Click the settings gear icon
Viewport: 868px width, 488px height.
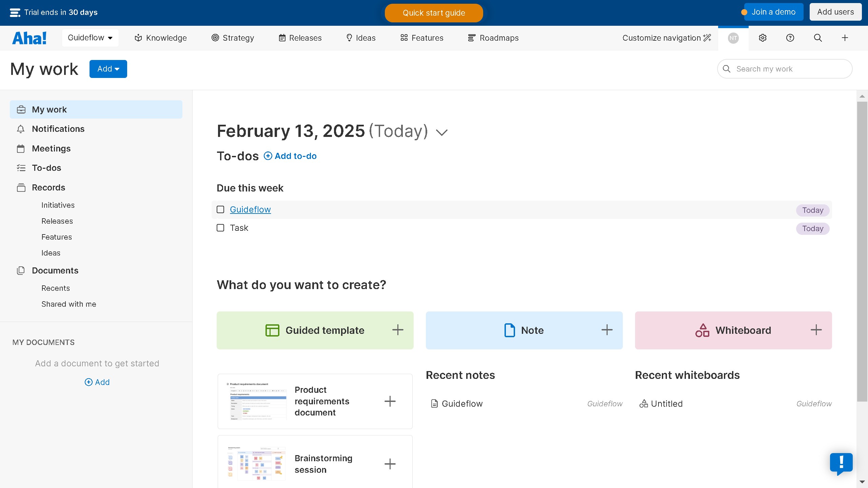tap(763, 38)
